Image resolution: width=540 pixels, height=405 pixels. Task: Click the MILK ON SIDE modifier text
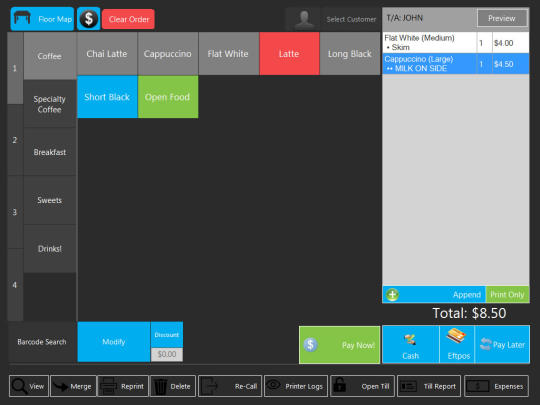[x=421, y=68]
